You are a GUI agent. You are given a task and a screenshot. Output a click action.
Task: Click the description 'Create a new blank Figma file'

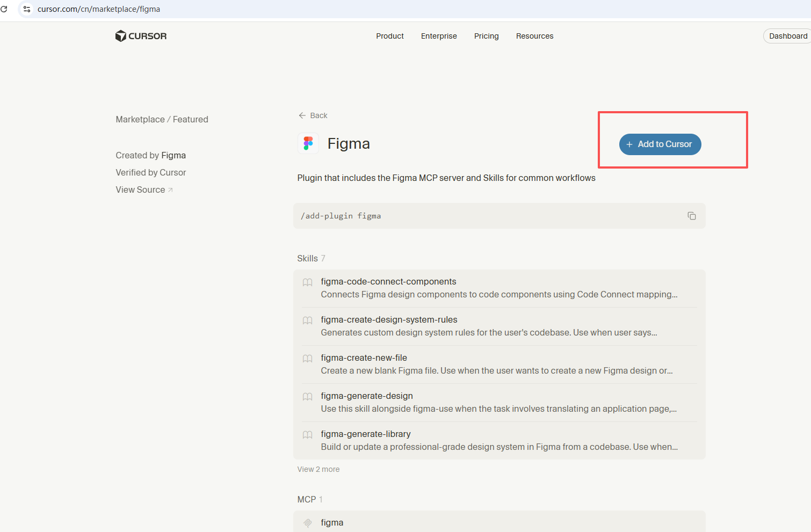pos(497,370)
